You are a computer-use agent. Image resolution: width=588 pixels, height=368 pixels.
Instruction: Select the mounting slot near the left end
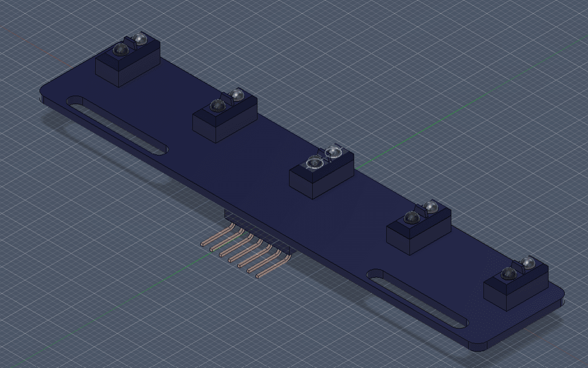[117, 125]
